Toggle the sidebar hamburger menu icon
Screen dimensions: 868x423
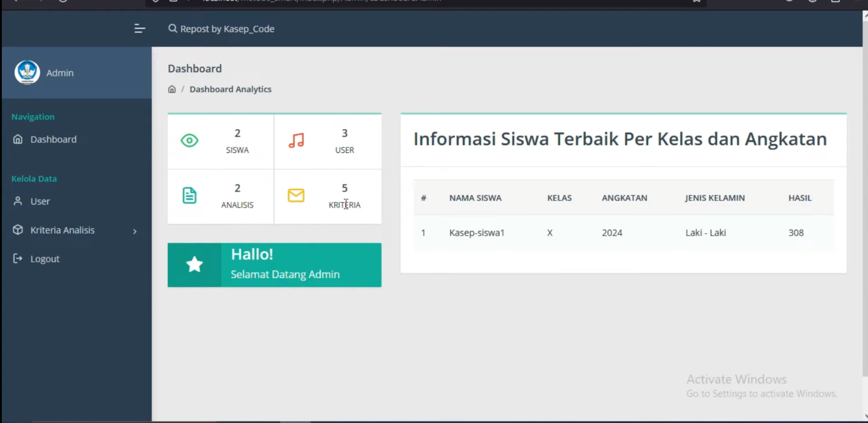139,29
